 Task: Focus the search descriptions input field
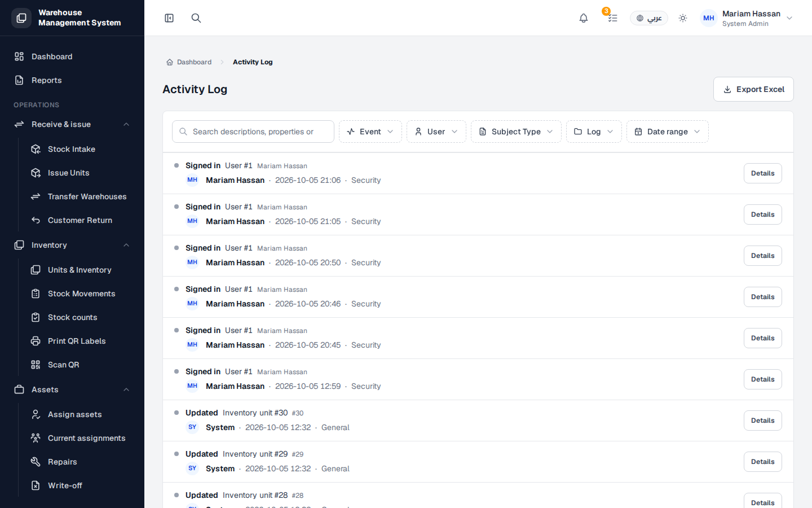pyautogui.click(x=253, y=132)
